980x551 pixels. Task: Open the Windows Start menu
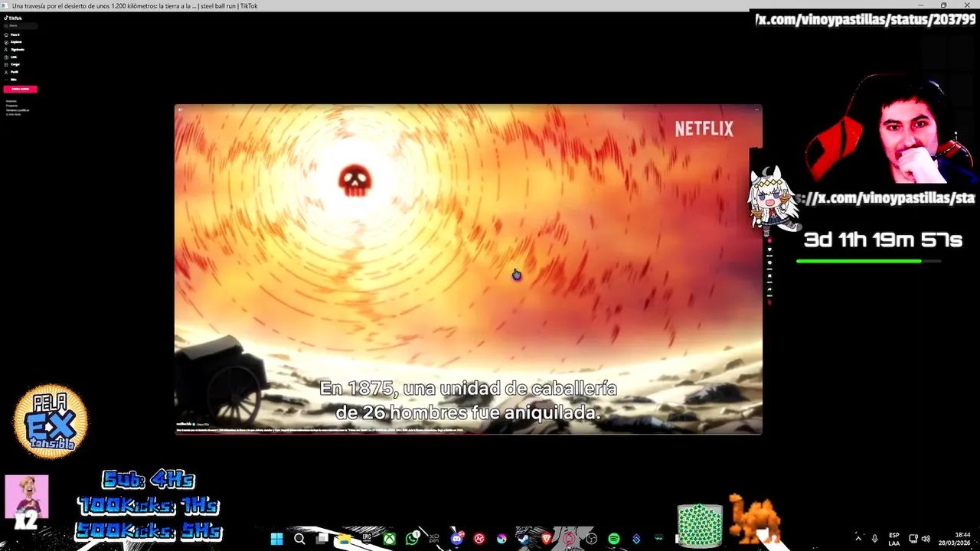pos(276,539)
